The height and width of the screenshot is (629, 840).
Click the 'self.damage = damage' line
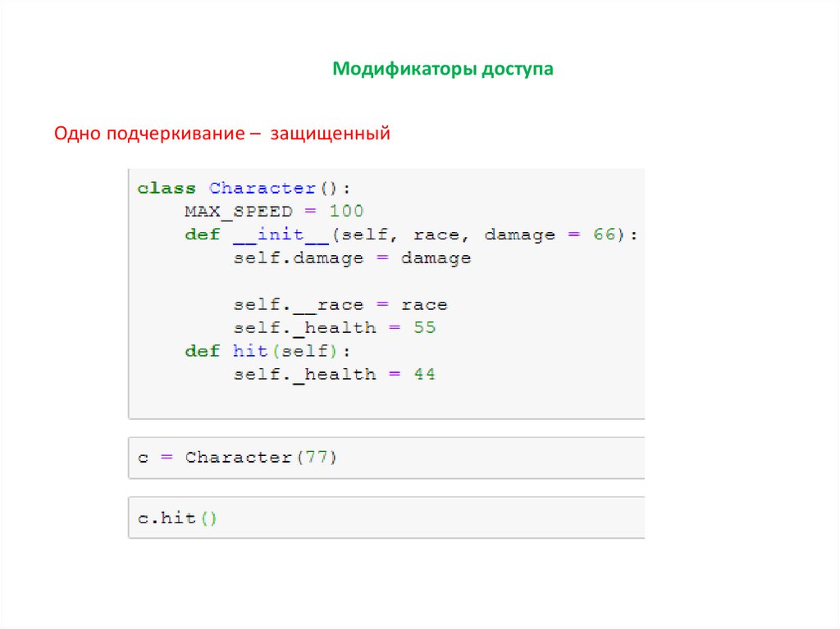coord(352,258)
